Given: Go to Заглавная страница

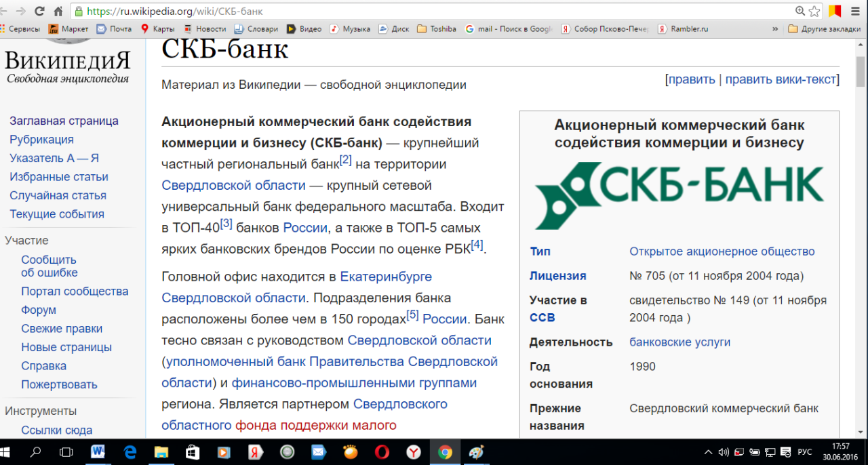Looking at the screenshot, I should point(64,121).
